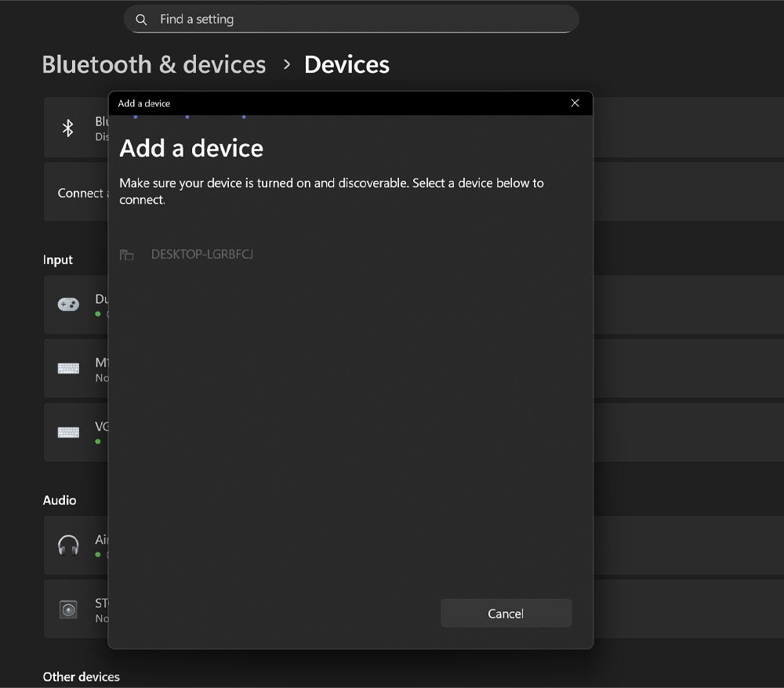Click the Audio section heading
This screenshot has width=784, height=688.
pos(60,500)
